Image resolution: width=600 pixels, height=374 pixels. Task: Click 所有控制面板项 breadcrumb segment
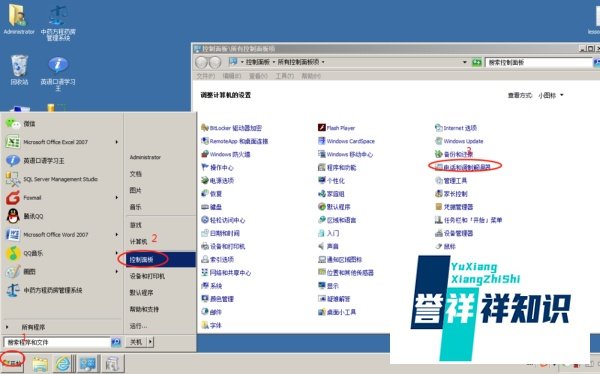(x=298, y=62)
